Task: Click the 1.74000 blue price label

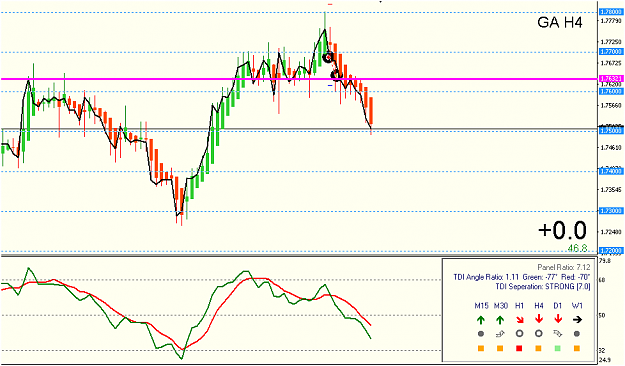Action: point(611,171)
